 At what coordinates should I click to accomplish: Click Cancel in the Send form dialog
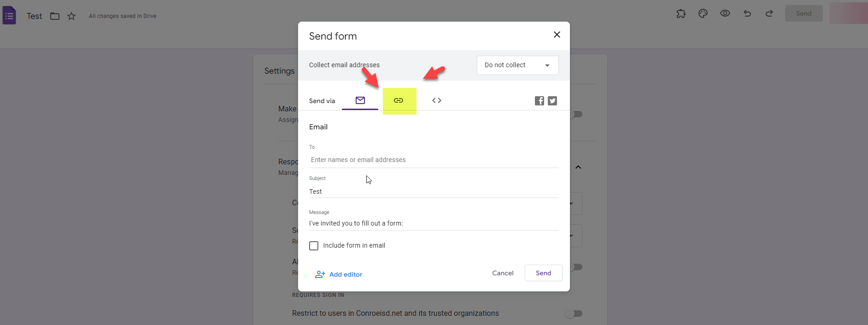(x=503, y=273)
